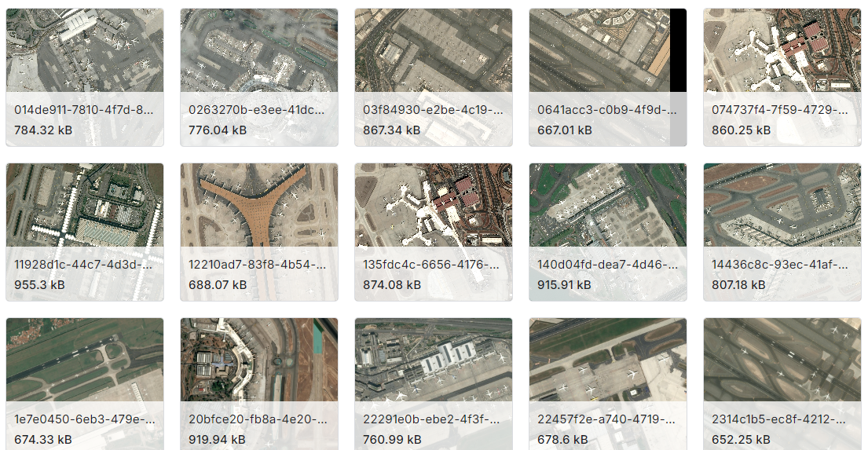
Task: Select the 074737f4 terminal image thumbnail
Action: (x=782, y=50)
